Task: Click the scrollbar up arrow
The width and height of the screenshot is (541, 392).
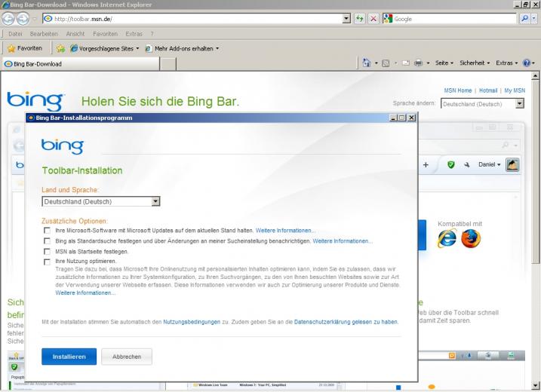Action: (535, 75)
